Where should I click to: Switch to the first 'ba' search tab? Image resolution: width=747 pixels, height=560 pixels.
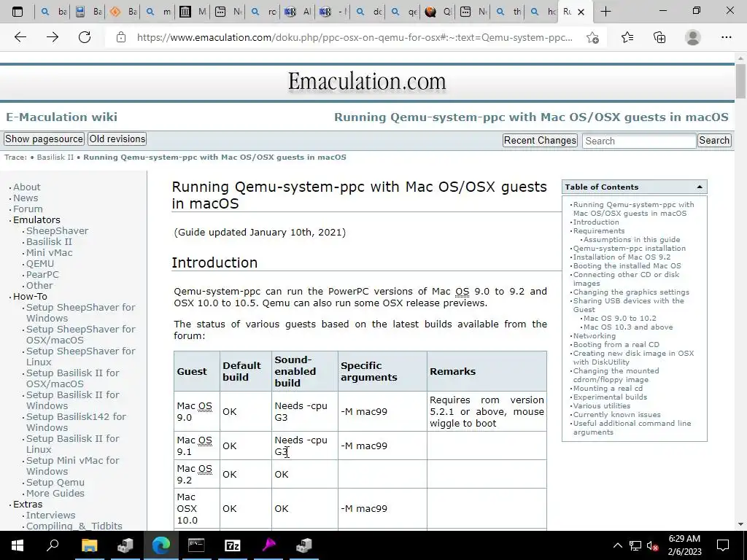pos(53,12)
